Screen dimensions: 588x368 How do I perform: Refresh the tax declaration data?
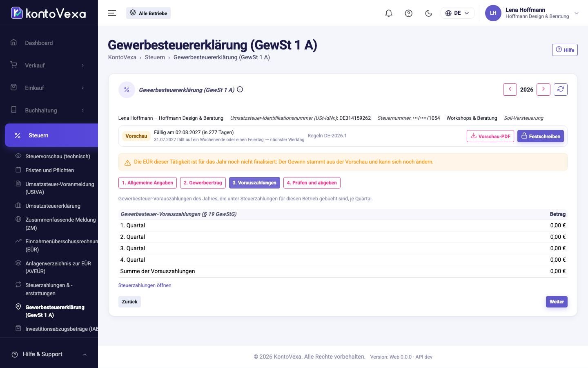click(561, 90)
